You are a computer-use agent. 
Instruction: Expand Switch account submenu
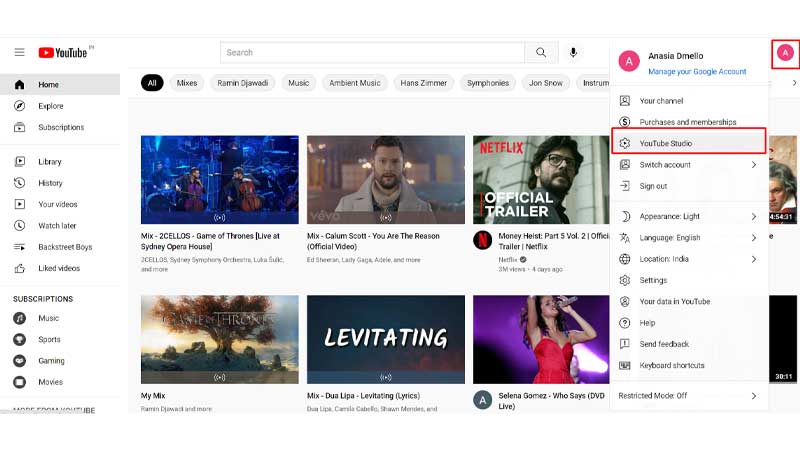[x=689, y=165]
